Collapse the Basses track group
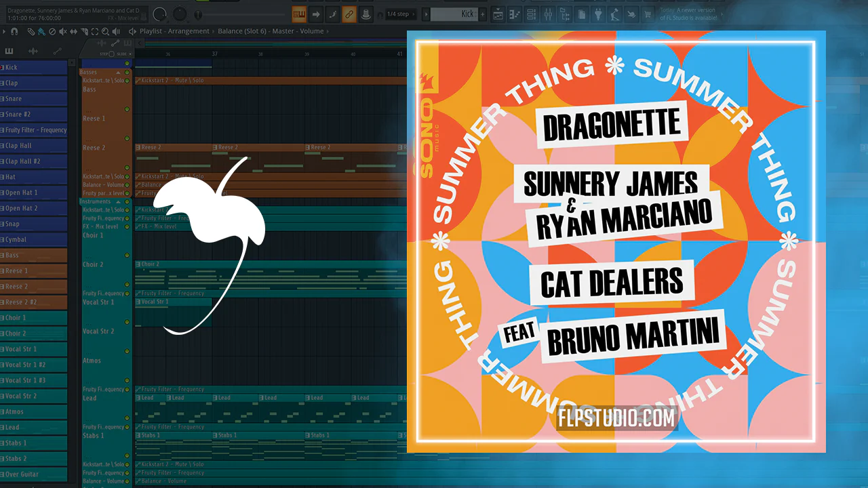 pyautogui.click(x=118, y=72)
